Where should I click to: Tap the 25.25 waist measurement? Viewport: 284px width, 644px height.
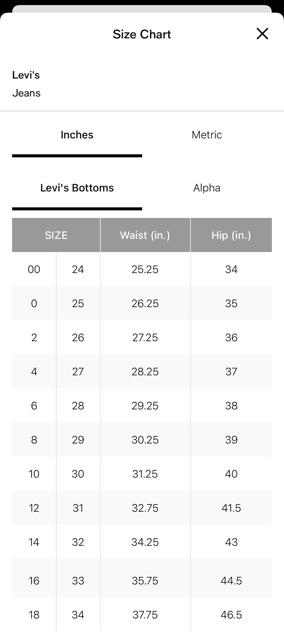click(145, 269)
